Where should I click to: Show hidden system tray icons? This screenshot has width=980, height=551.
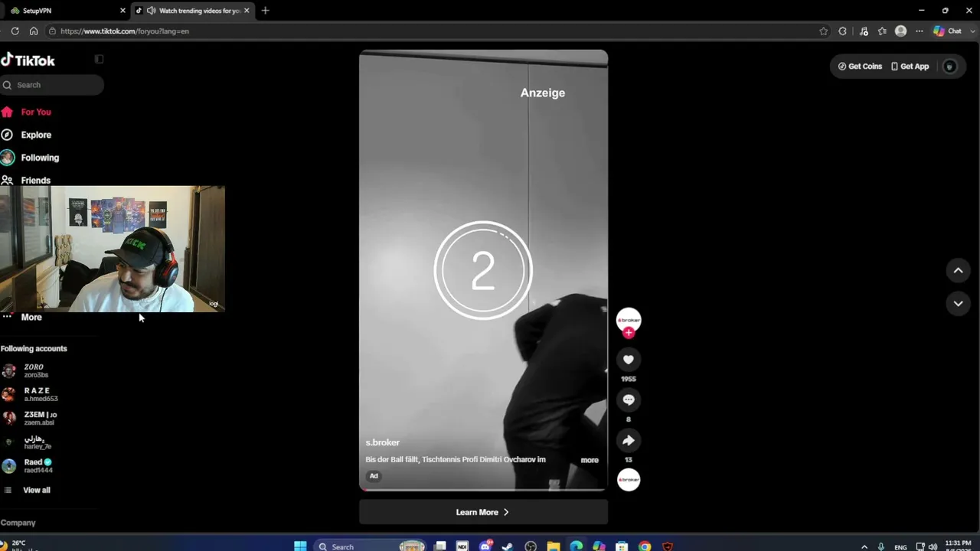(864, 546)
